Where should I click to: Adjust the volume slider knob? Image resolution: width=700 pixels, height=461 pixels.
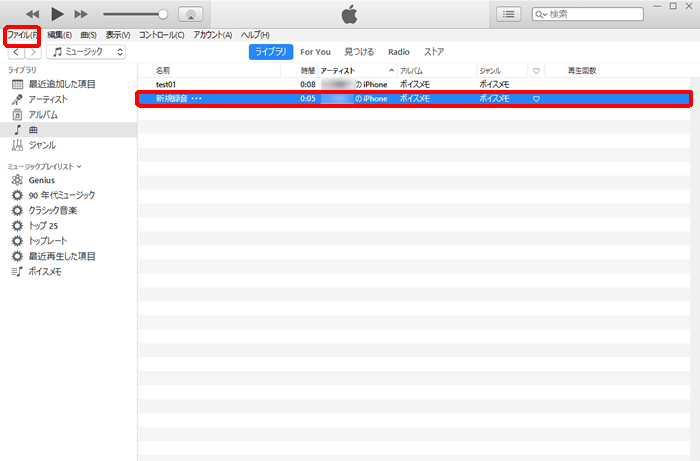(x=163, y=14)
